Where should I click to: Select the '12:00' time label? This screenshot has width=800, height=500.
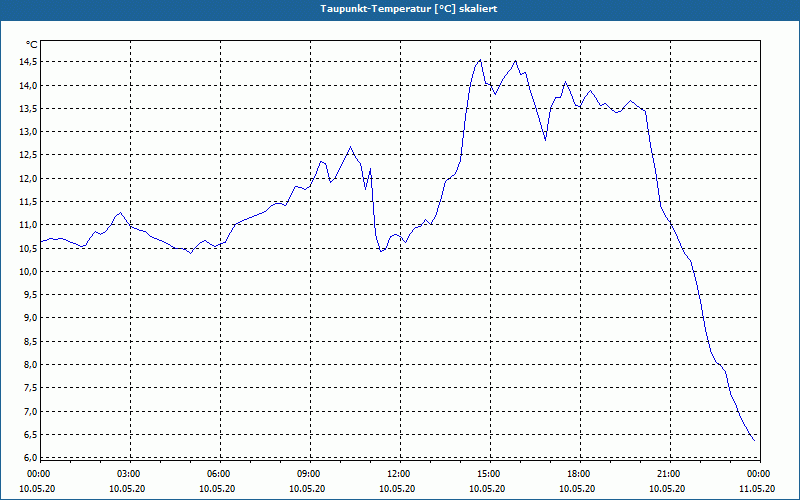pyautogui.click(x=398, y=474)
